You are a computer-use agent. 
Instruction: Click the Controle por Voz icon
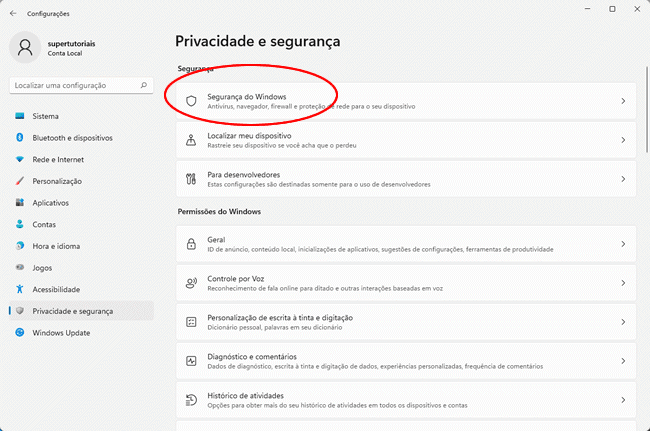(x=191, y=283)
